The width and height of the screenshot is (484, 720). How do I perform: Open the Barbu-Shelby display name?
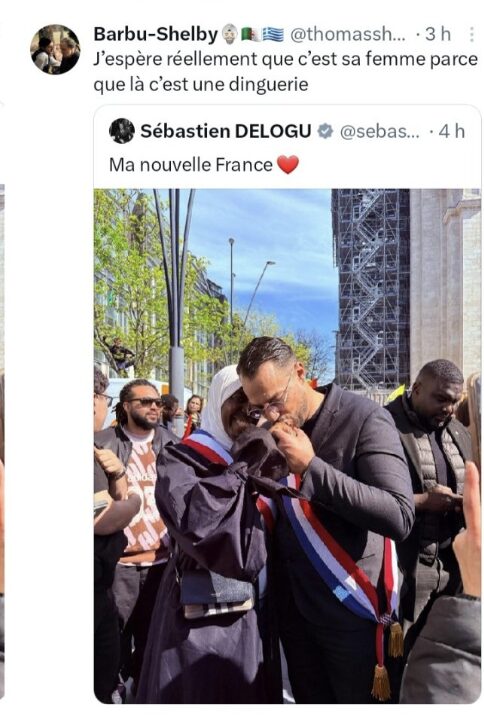[x=156, y=34]
